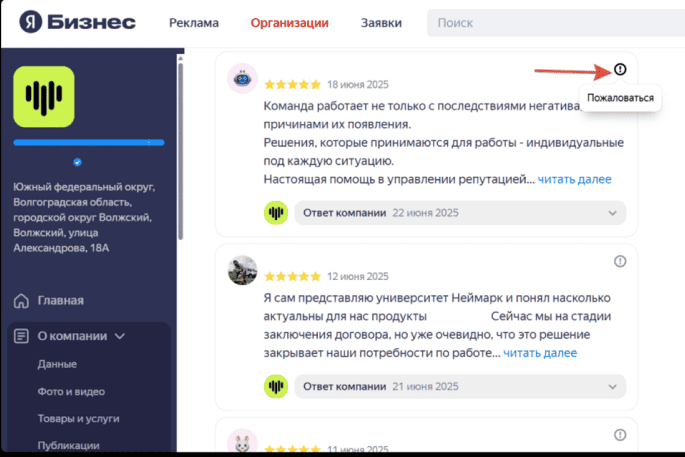Click the blue verified checkmark badge
This screenshot has height=457, width=685.
[77, 162]
